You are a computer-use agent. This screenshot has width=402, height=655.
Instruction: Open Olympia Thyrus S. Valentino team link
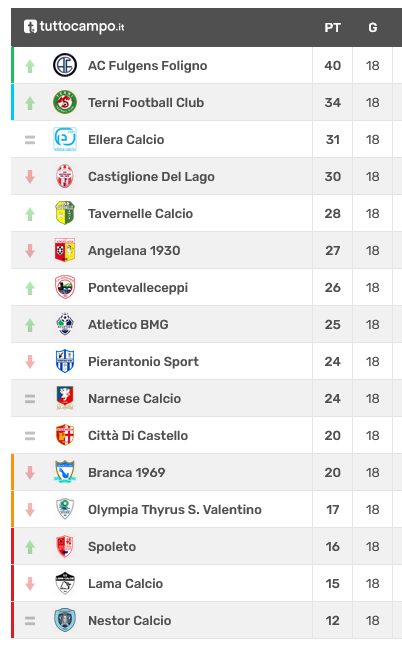175,510
